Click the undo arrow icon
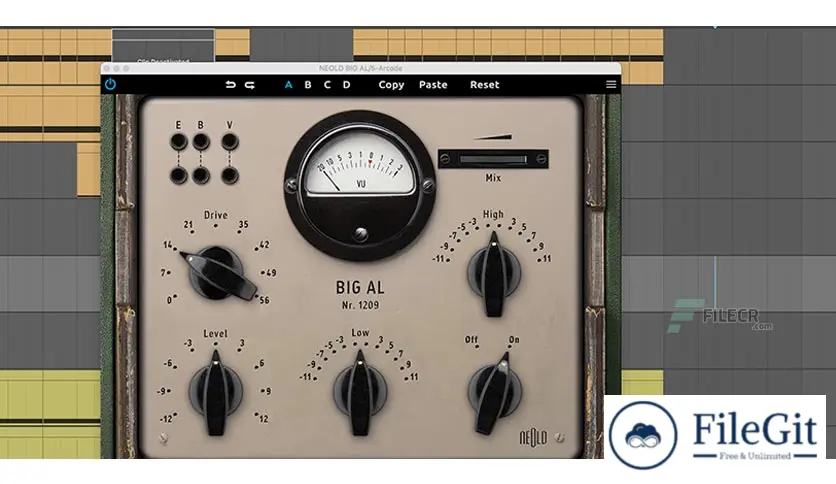This screenshot has height=484, width=836. click(x=230, y=85)
